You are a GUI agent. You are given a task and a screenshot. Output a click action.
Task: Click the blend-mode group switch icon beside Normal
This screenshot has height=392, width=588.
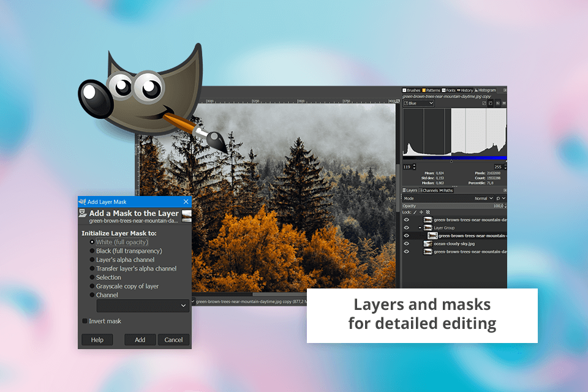click(498, 198)
